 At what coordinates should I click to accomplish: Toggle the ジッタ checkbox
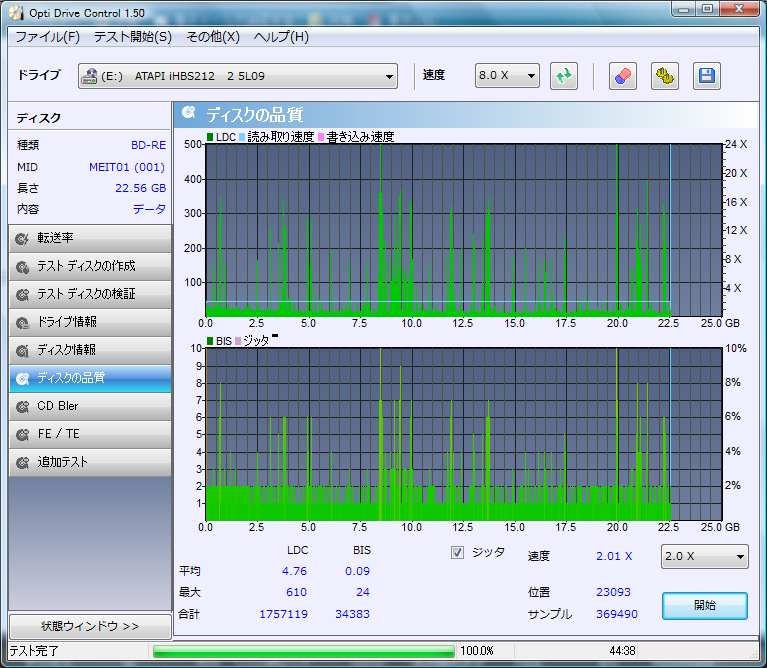[x=458, y=552]
